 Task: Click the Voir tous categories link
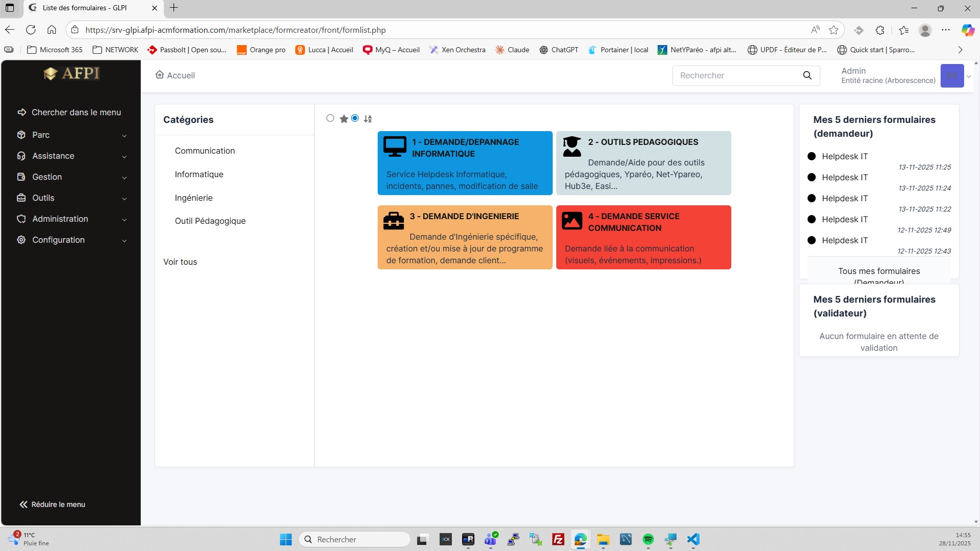(180, 262)
